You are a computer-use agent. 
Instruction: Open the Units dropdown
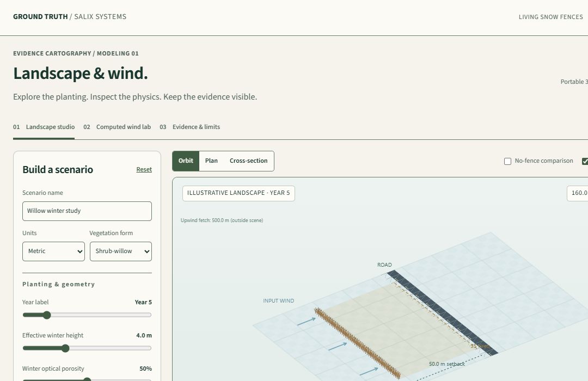53,251
